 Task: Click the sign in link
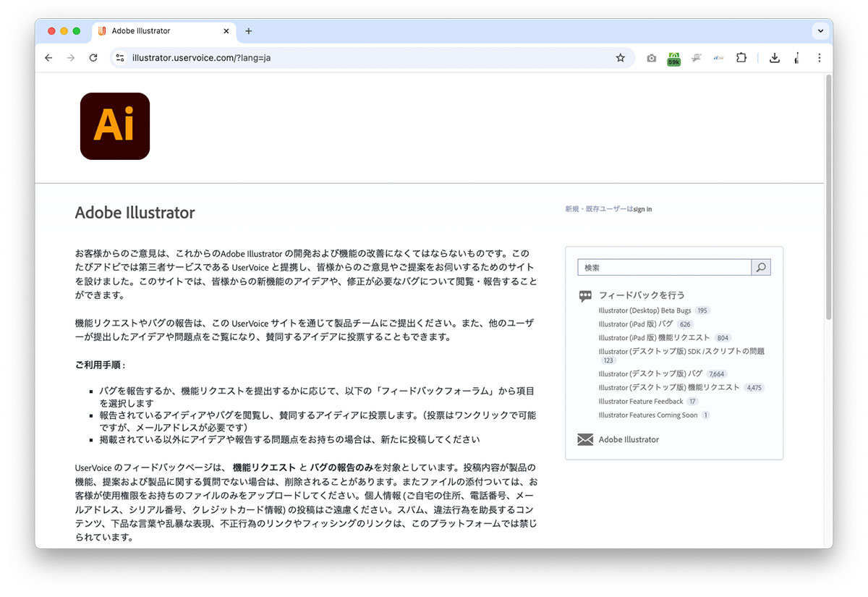tap(642, 209)
